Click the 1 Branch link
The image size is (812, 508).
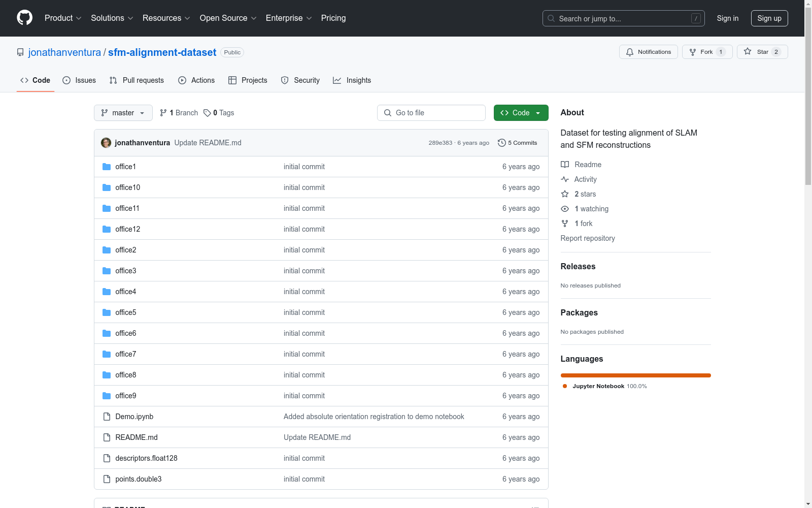tap(179, 113)
